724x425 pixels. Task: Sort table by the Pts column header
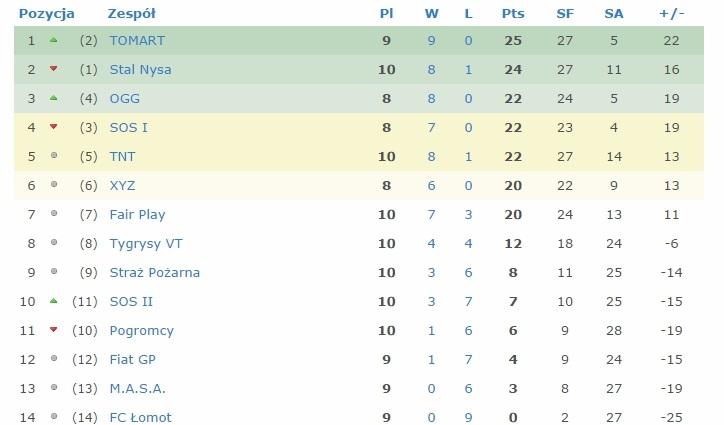point(513,13)
